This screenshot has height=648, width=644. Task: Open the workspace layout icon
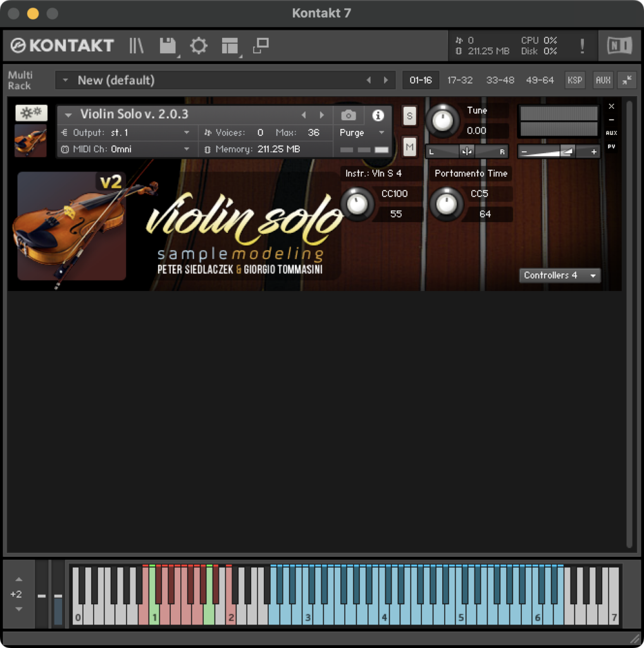[x=230, y=46]
